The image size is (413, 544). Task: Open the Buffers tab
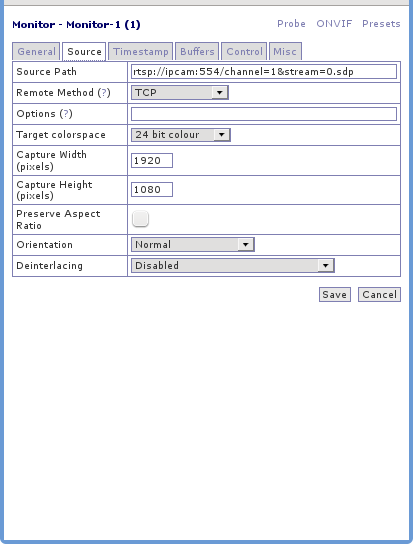(197, 52)
